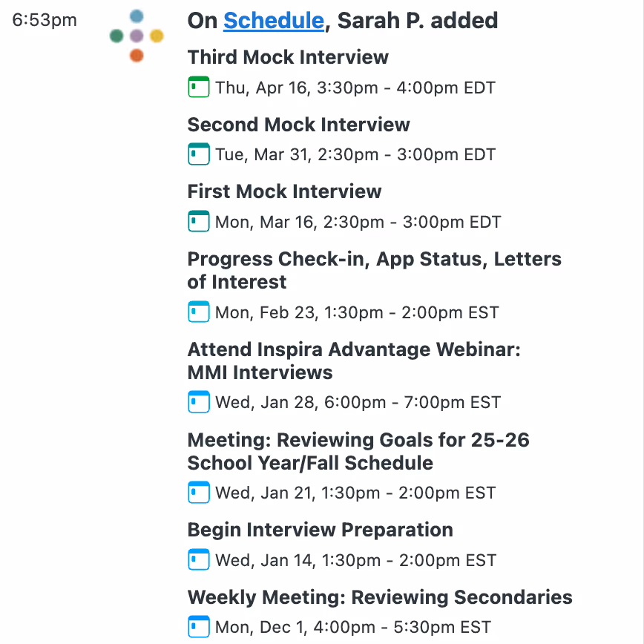Click the calendar icon beside First Mock Interview
Screen dimensions: 644x644
199,221
